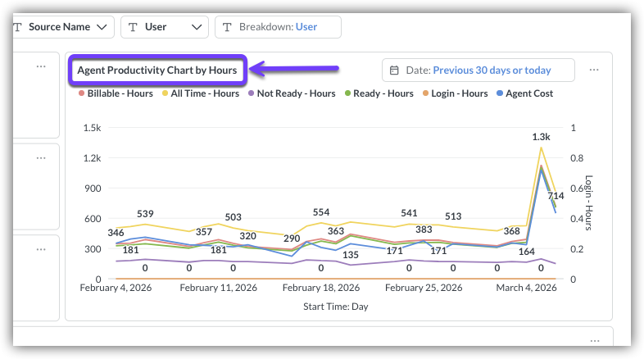Image resolution: width=644 pixels, height=359 pixels.
Task: Open the Breakdown: User selector
Action: (278, 27)
